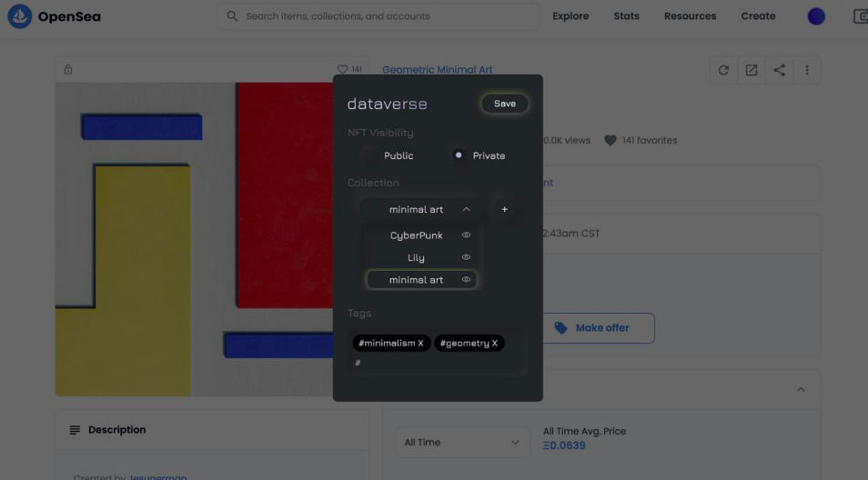Refresh metadata with the reload icon
868x480 pixels.
click(723, 70)
